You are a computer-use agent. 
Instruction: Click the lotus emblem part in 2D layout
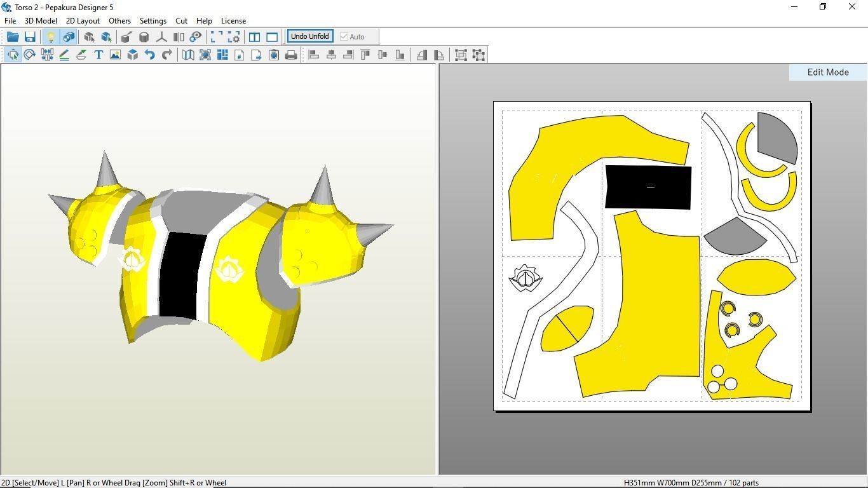coord(526,278)
